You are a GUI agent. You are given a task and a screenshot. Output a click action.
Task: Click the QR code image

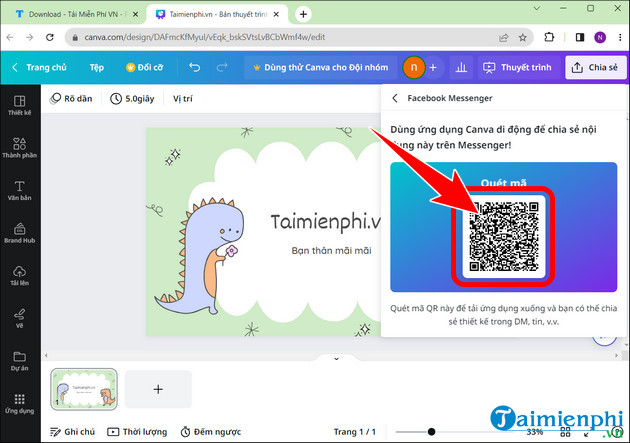[504, 236]
